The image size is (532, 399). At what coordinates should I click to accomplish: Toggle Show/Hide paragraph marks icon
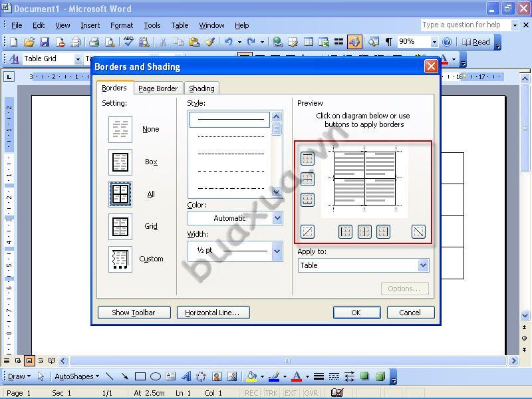coord(389,42)
